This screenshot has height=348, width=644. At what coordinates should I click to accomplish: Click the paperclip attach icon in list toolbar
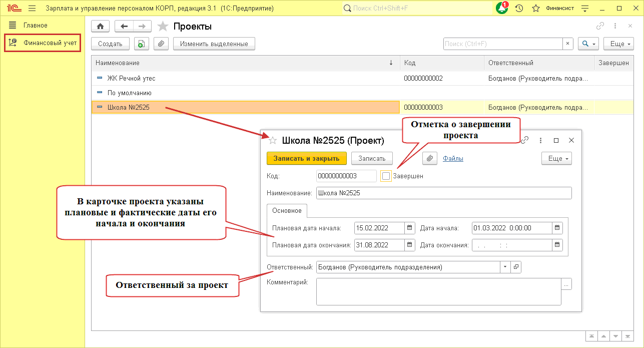[161, 44]
